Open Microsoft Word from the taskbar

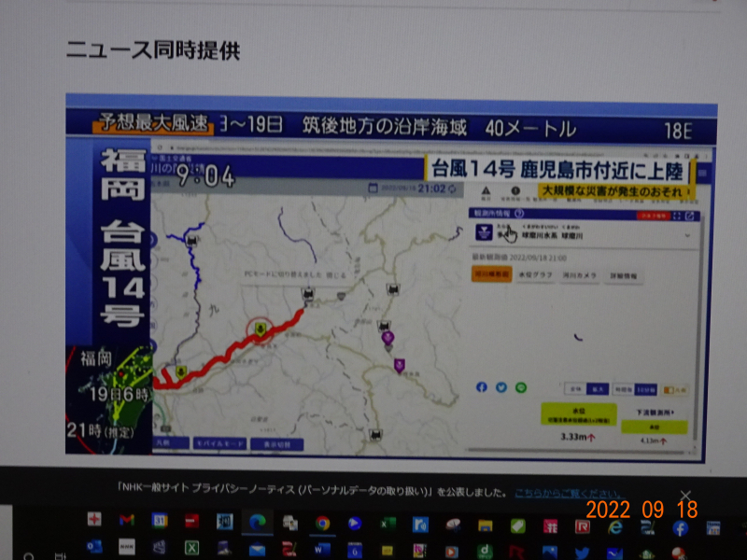tap(322, 550)
